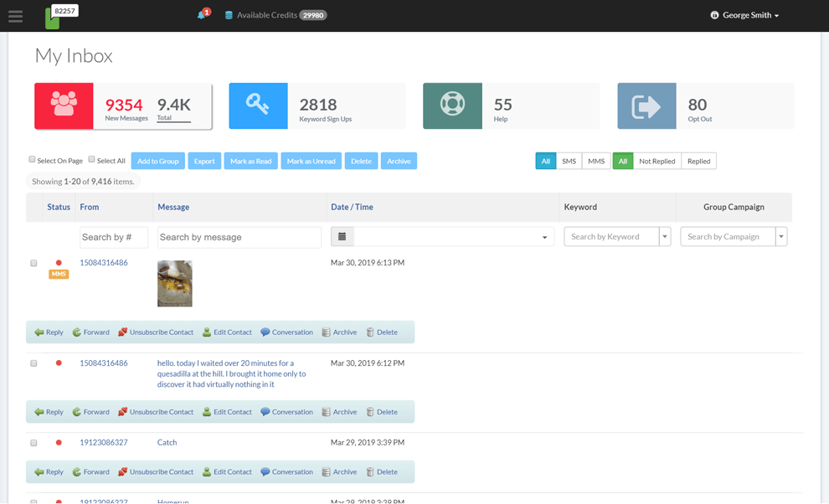Click the bulk Delete button
Viewport: 829px width, 504px height.
(361, 162)
